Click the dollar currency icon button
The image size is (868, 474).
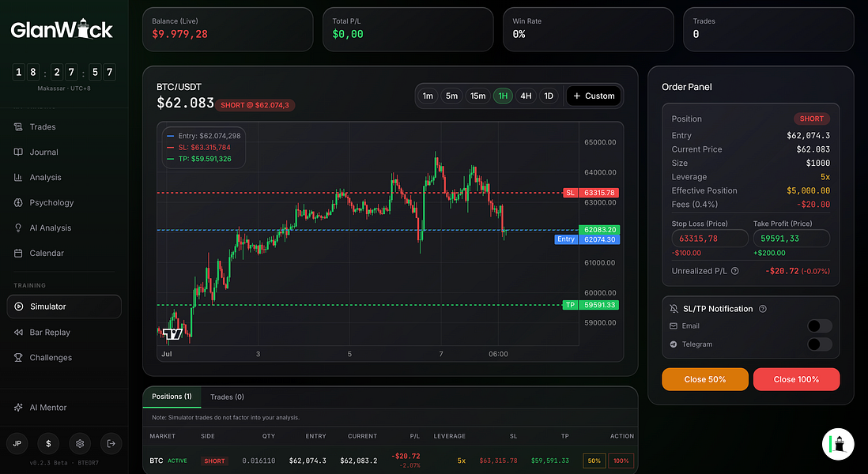[49, 443]
